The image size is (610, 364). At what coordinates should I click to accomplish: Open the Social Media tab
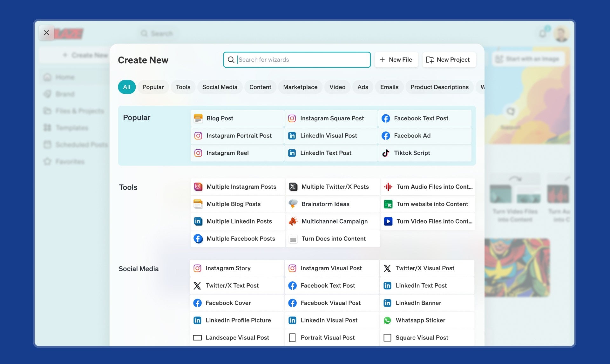220,87
